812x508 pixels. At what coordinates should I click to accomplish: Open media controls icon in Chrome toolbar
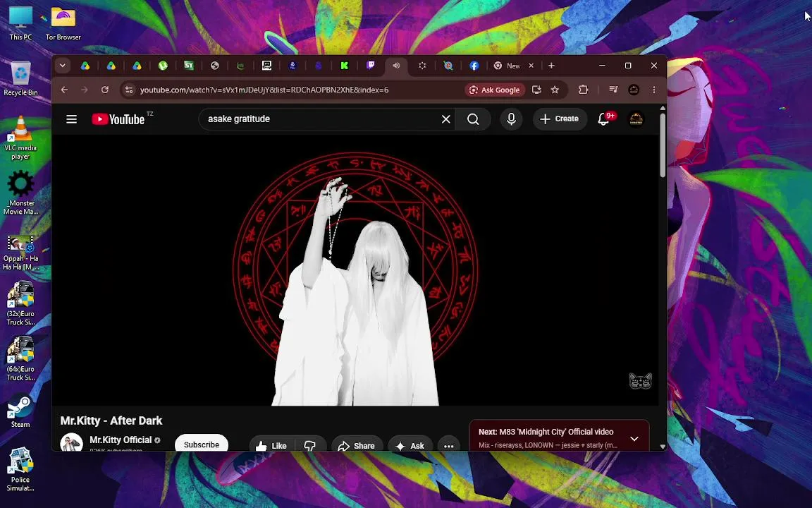click(x=613, y=90)
